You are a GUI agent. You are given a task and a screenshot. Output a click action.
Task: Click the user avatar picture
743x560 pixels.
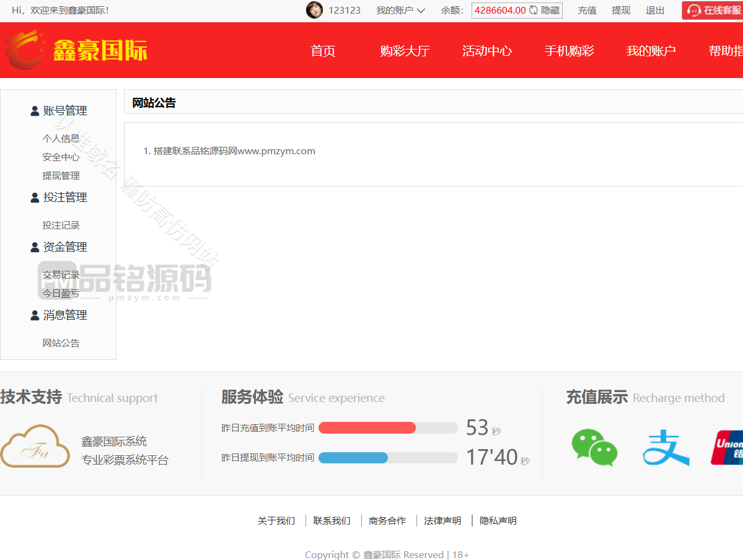[x=314, y=10]
